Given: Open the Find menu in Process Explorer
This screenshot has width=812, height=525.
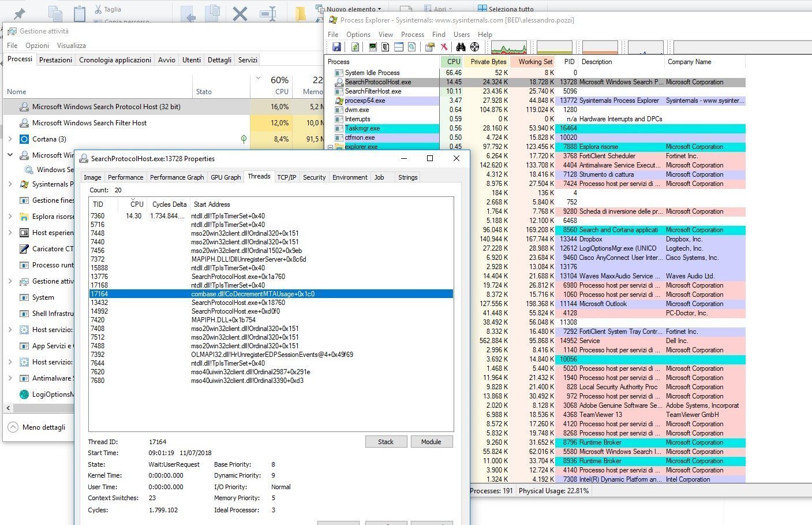Looking at the screenshot, I should (x=439, y=35).
